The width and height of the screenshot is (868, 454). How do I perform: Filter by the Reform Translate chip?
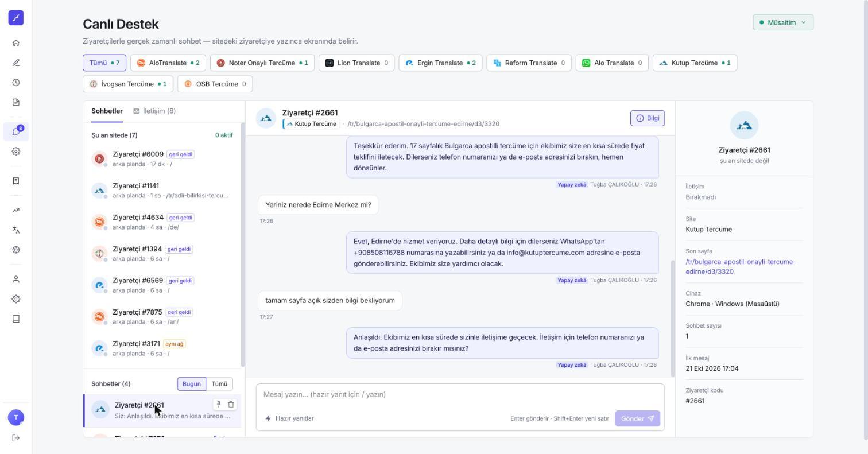point(529,63)
